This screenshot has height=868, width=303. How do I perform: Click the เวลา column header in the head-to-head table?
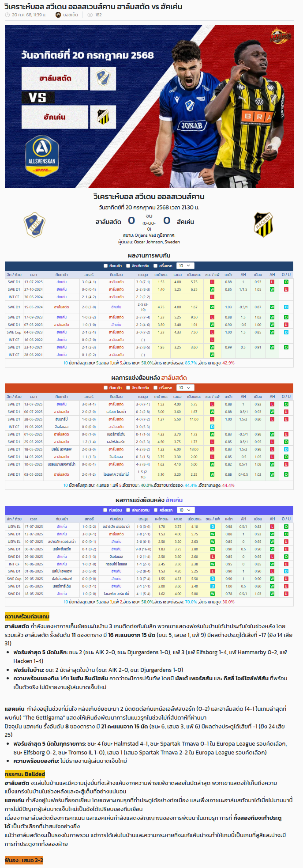pyautogui.click(x=33, y=275)
